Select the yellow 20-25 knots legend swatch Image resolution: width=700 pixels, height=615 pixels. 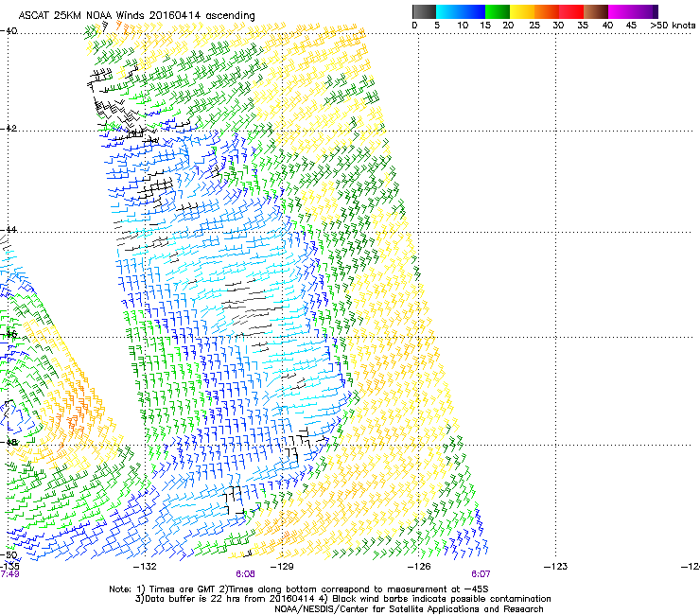pos(522,11)
